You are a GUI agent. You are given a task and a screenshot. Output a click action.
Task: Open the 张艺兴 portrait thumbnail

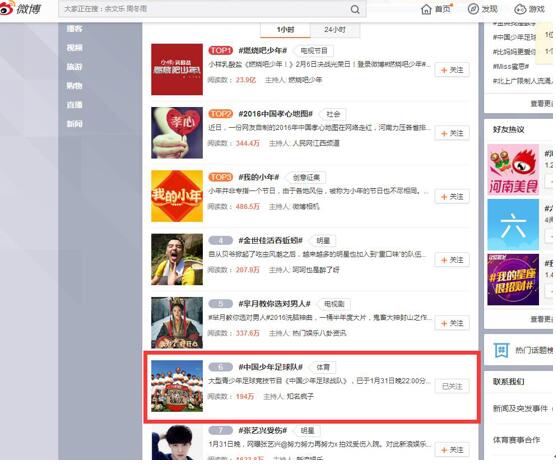tap(177, 442)
